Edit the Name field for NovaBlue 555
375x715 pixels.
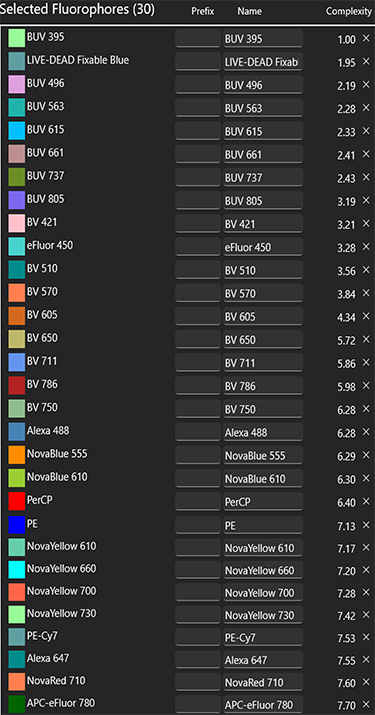click(x=263, y=455)
